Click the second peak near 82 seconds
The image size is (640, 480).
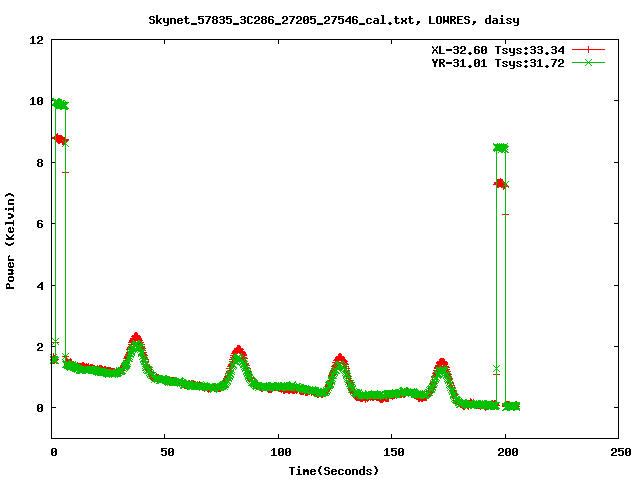tap(238, 353)
